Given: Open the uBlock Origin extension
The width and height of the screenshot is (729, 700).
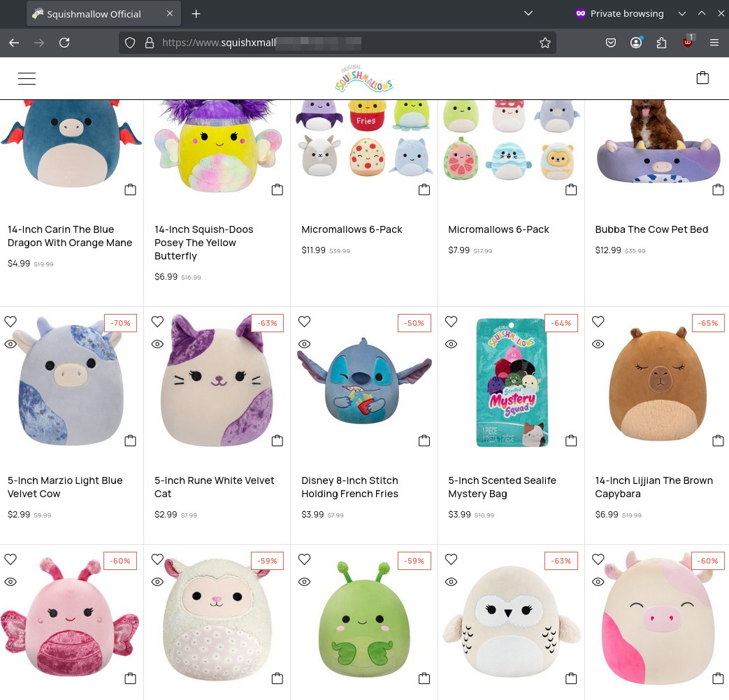Looking at the screenshot, I should click(x=688, y=42).
